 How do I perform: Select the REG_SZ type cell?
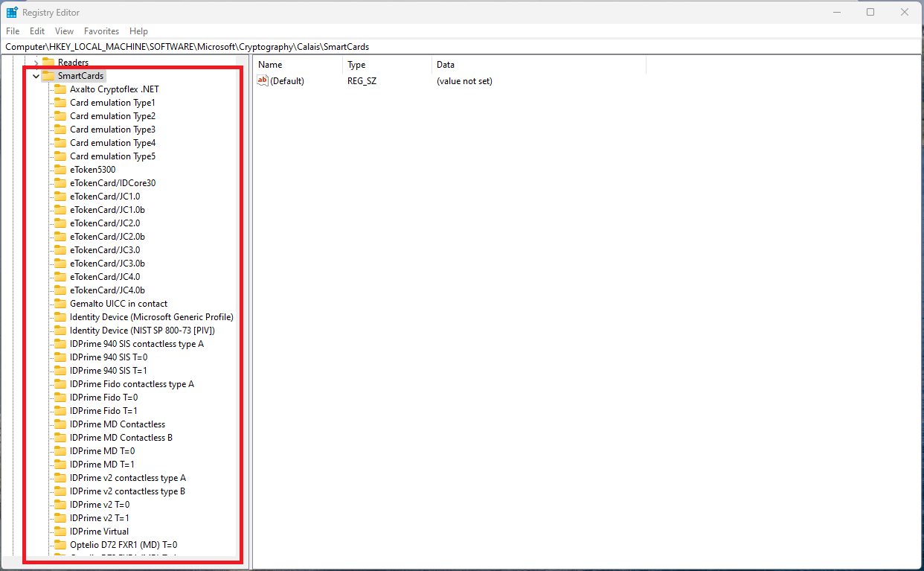(x=362, y=81)
